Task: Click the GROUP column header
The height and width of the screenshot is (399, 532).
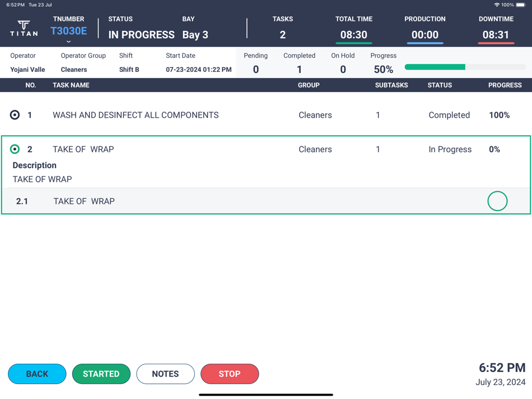Action: pyautogui.click(x=309, y=85)
